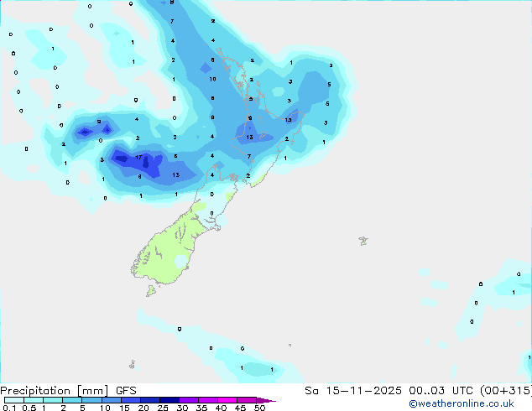Click the Chatham Islands outline east of mainland
The image size is (532, 411).
[x=363, y=241]
